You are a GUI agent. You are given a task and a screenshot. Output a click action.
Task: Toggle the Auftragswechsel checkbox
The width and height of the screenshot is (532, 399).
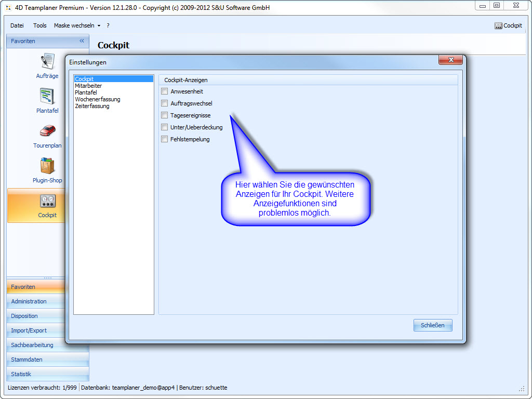[165, 103]
